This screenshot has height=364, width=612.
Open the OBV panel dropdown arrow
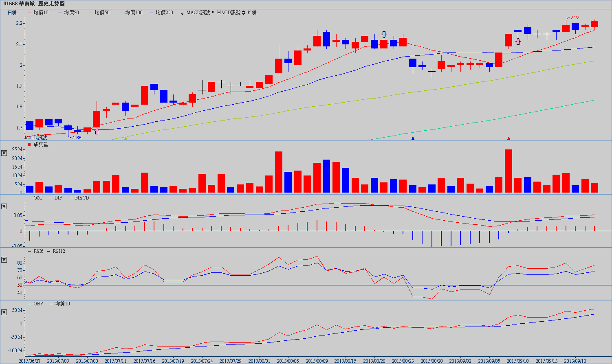tap(4, 312)
